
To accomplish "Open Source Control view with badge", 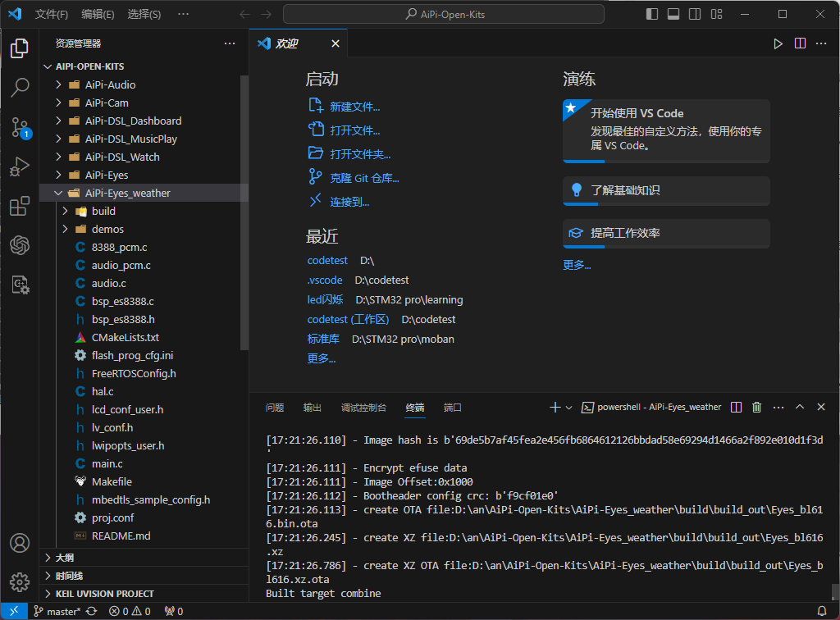I will tap(20, 127).
